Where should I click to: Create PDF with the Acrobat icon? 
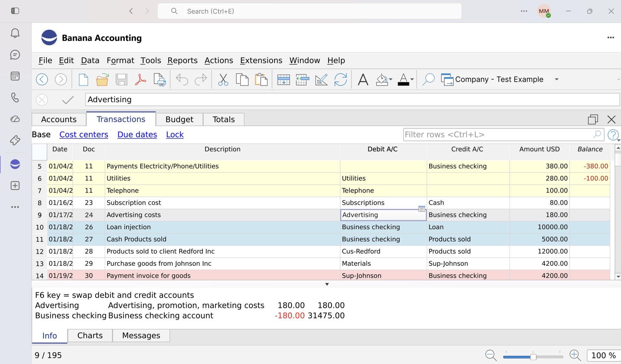coord(140,80)
